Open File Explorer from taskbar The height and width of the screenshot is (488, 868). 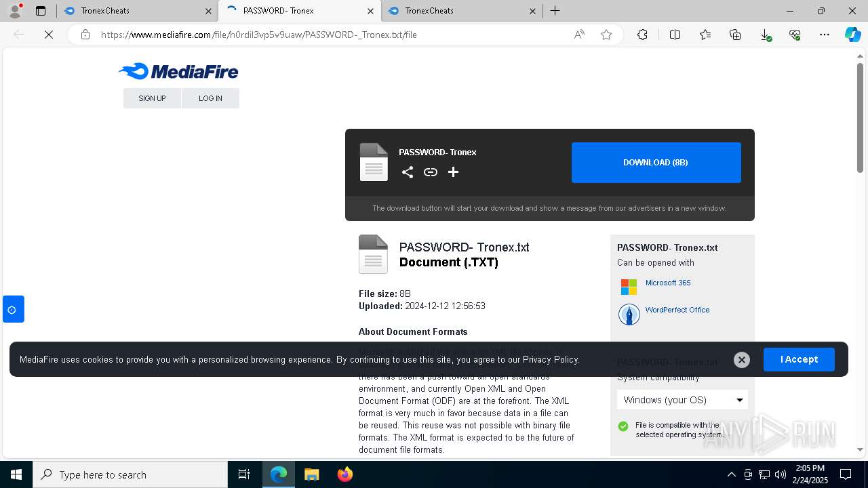[x=311, y=474]
